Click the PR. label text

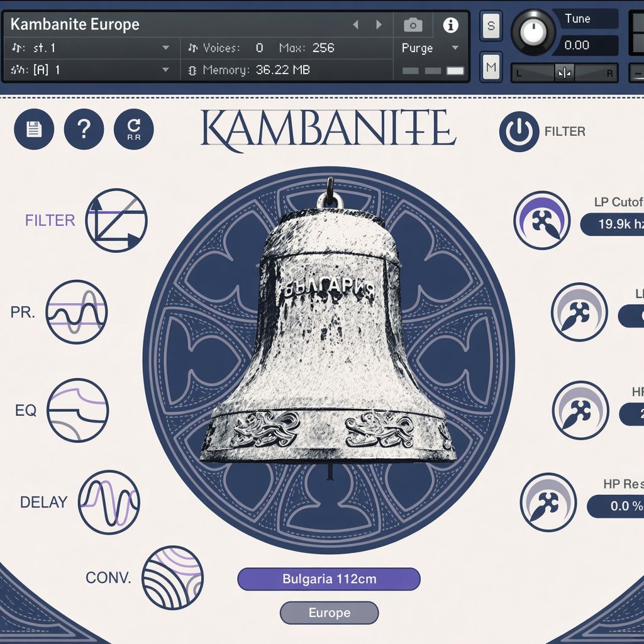click(23, 312)
